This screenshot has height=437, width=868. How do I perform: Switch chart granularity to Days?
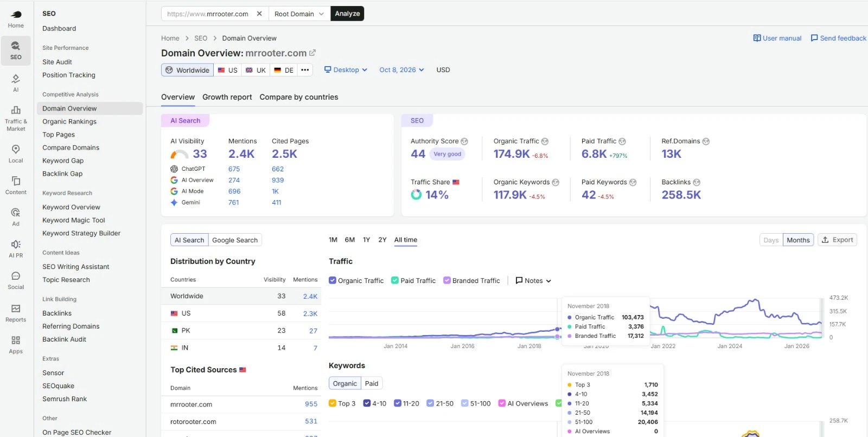coord(771,240)
